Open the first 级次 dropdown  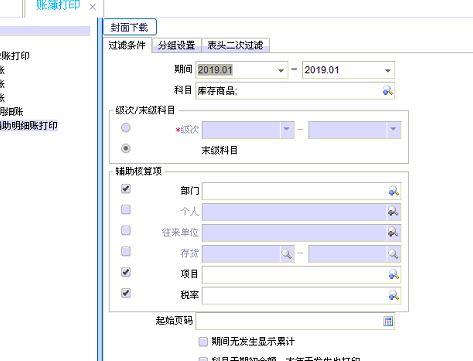pyautogui.click(x=287, y=129)
